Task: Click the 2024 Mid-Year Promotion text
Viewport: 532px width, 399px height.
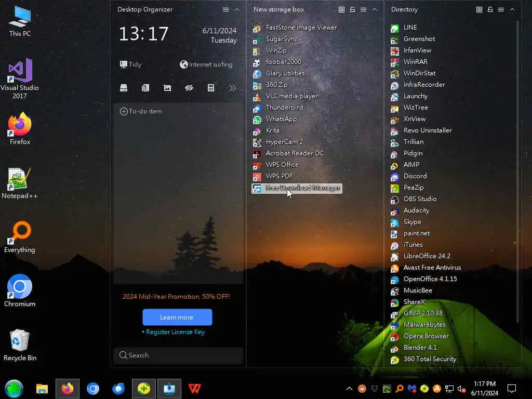Action: (x=176, y=297)
